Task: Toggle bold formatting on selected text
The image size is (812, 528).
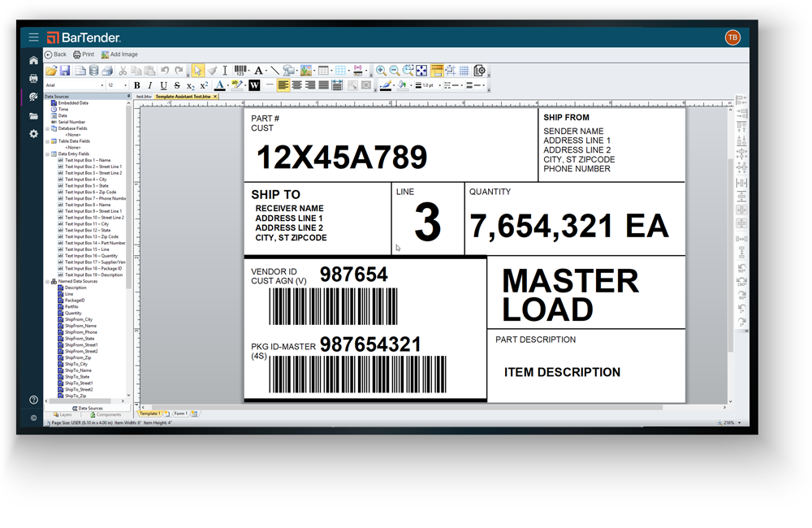Action: (x=137, y=84)
